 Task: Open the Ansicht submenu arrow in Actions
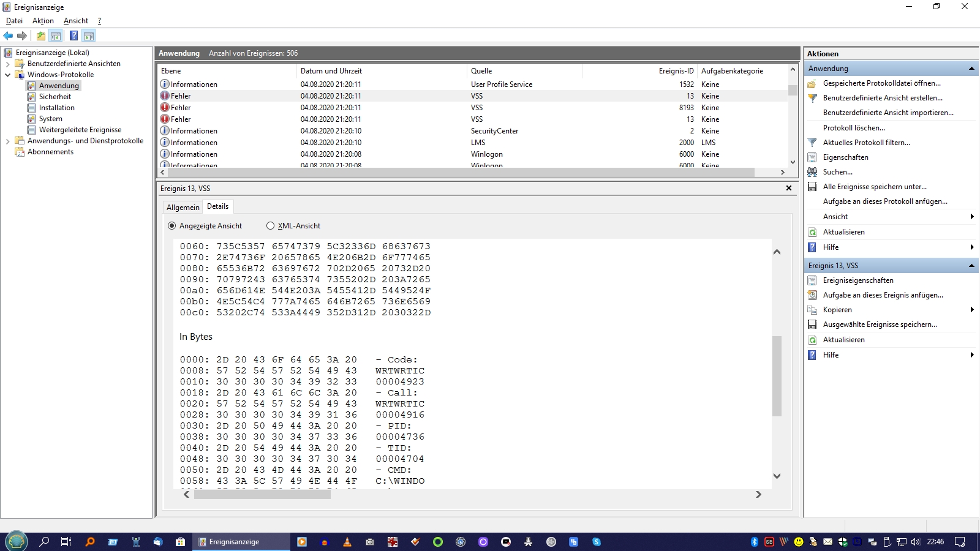972,217
